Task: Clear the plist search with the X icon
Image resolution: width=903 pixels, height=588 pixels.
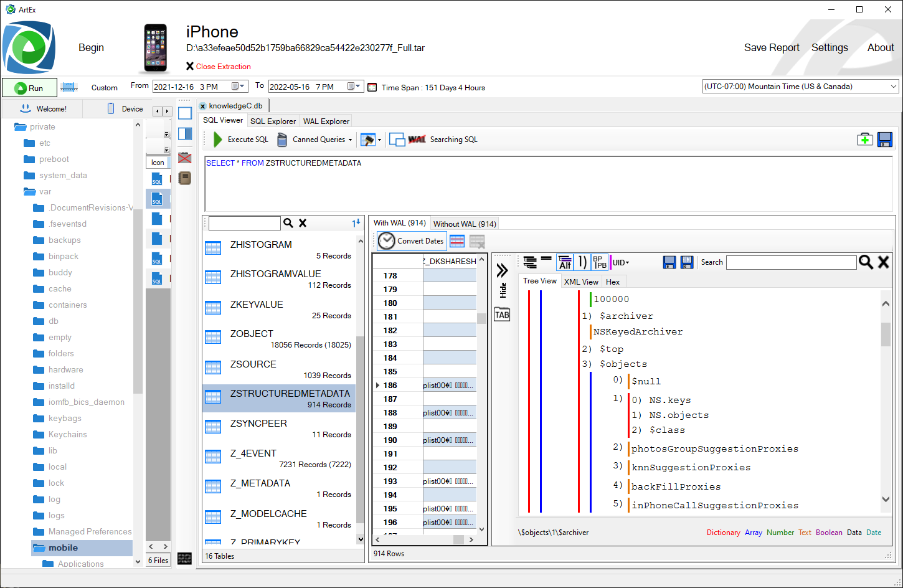Action: pyautogui.click(x=883, y=262)
